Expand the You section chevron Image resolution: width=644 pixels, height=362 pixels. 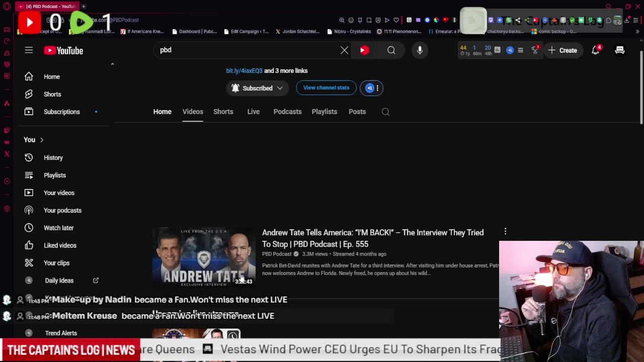(x=42, y=140)
